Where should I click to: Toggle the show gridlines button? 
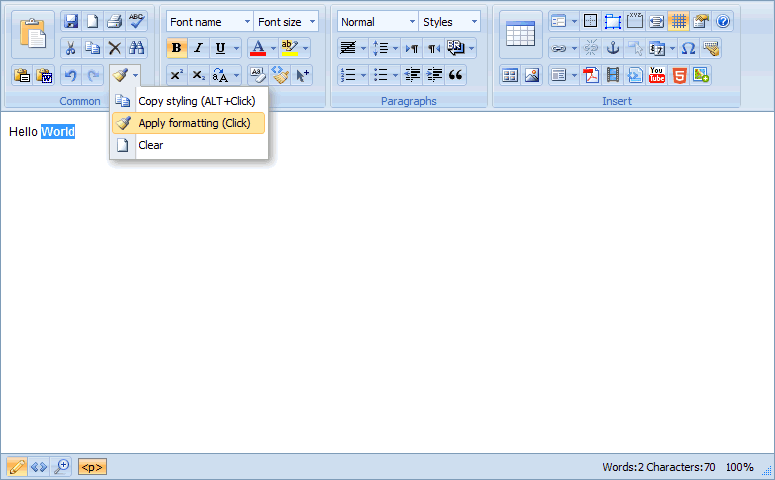678,21
